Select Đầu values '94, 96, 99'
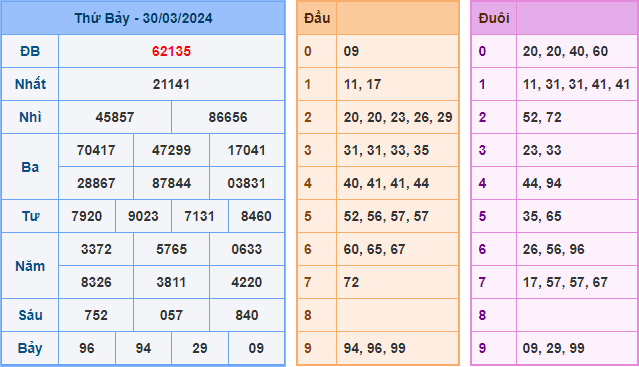Screen dimensions: 639x367 click(375, 348)
